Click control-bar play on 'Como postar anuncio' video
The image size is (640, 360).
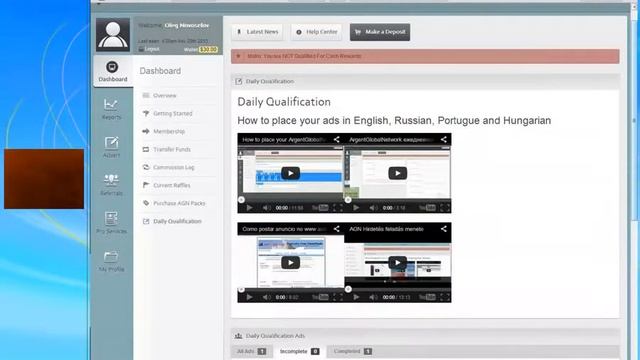249,297
